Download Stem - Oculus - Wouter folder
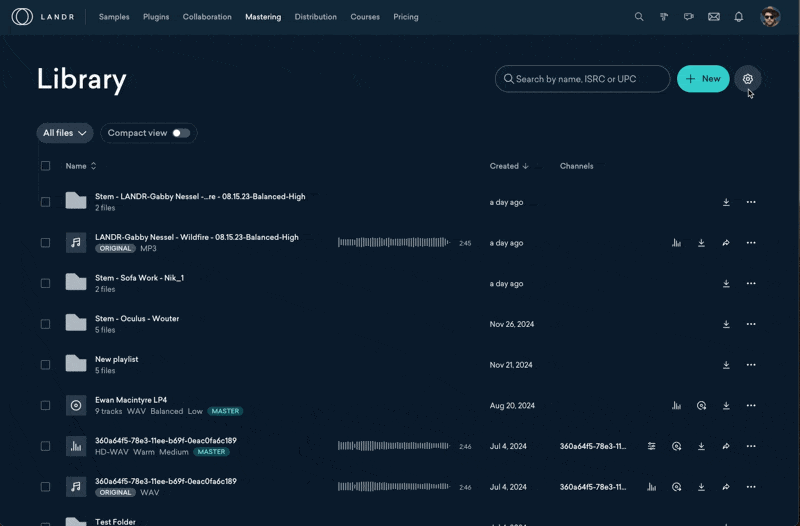 726,324
